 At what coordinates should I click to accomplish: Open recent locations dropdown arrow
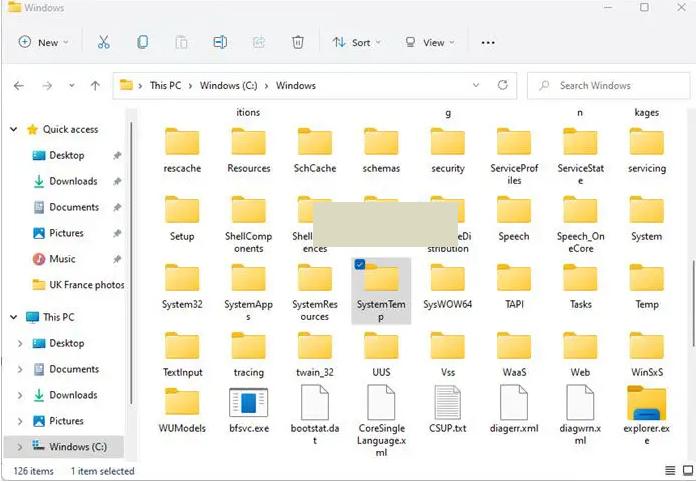coord(71,86)
